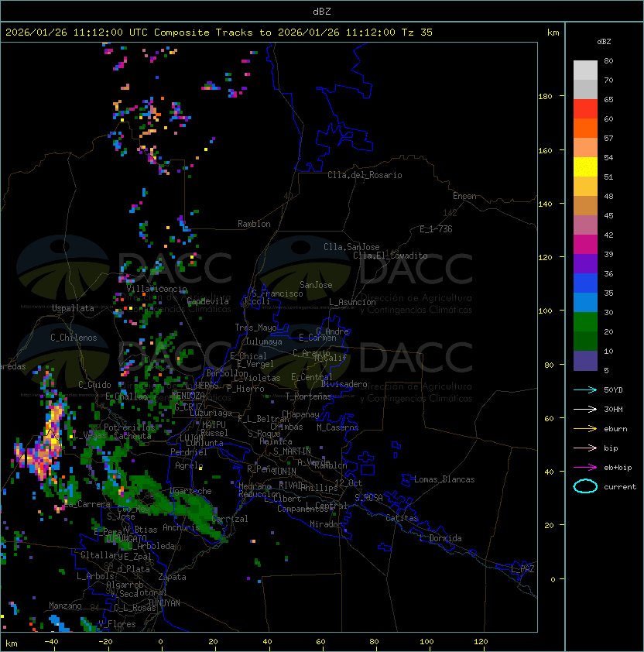Screen dimensions: 644x652
Task: Click the Clla.SanJose label on map
Action: [x=351, y=247]
